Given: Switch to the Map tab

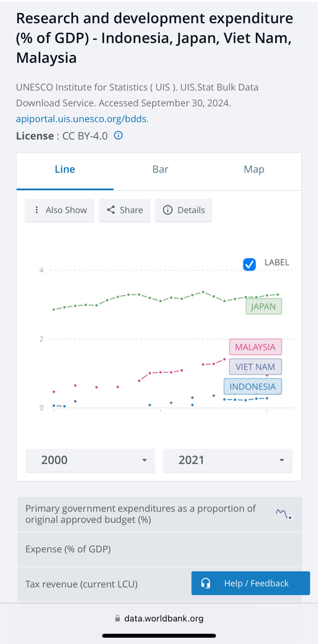Looking at the screenshot, I should 254,169.
